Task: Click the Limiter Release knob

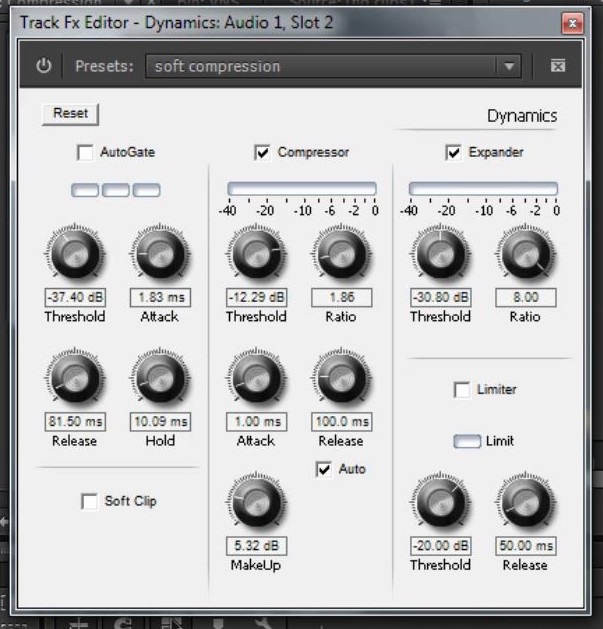Action: [526, 501]
